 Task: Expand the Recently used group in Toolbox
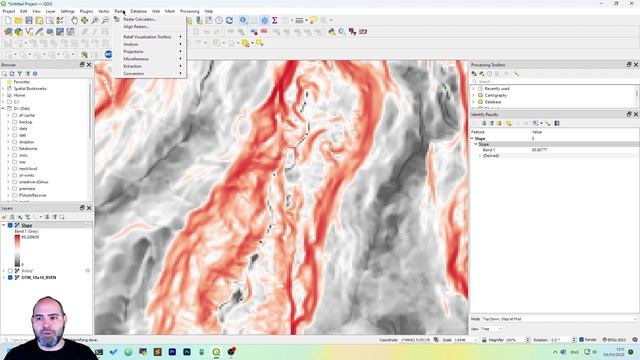(x=473, y=89)
